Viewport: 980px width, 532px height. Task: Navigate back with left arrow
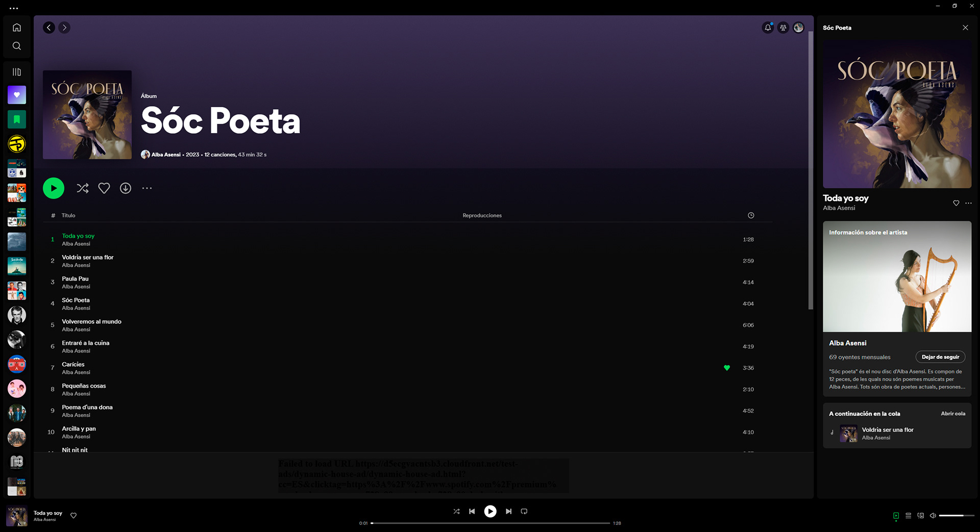click(x=49, y=28)
